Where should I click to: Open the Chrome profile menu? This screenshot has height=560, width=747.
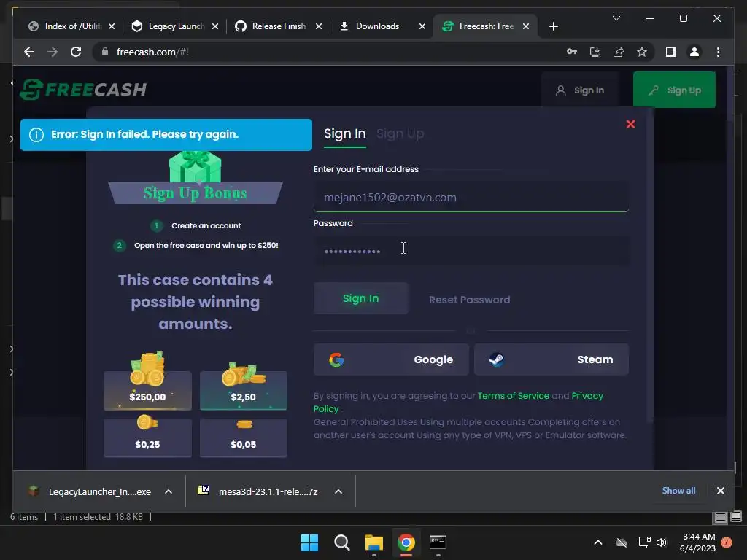pyautogui.click(x=694, y=52)
